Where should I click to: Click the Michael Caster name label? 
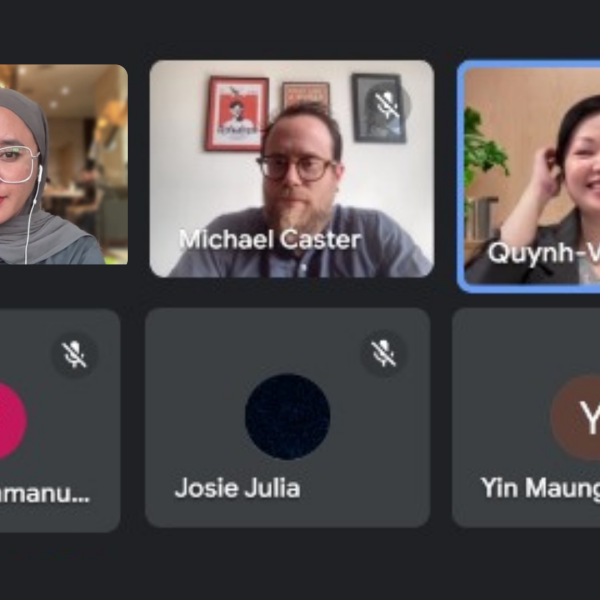click(270, 240)
